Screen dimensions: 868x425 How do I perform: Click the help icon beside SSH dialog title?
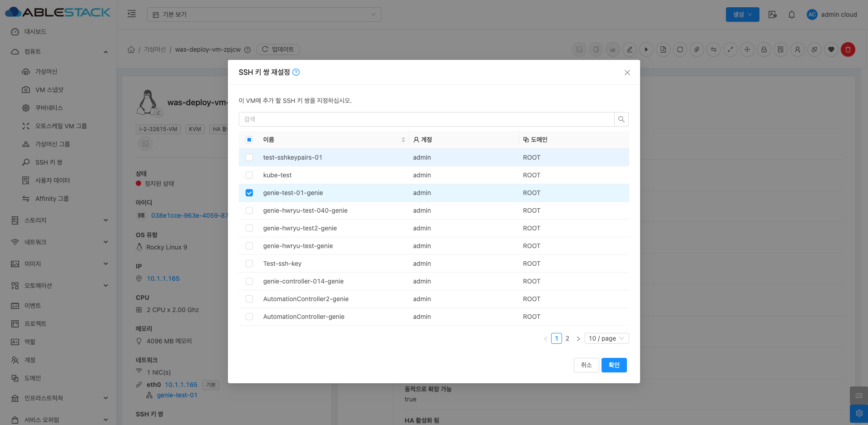(296, 72)
